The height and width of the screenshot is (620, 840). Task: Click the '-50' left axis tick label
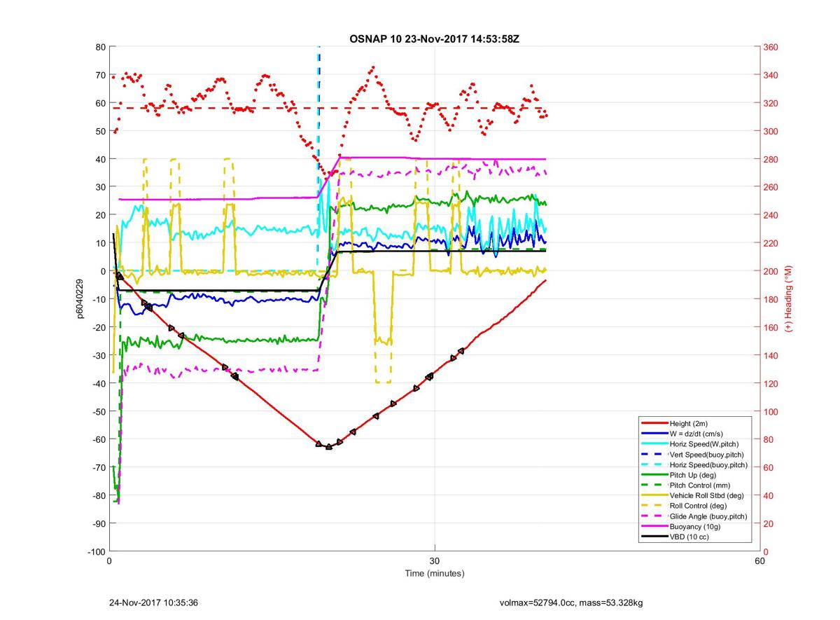click(x=99, y=411)
